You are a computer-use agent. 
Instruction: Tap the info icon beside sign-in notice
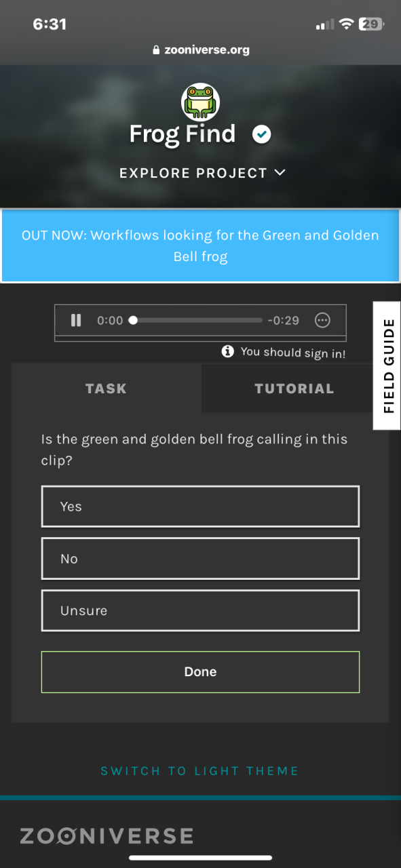228,351
